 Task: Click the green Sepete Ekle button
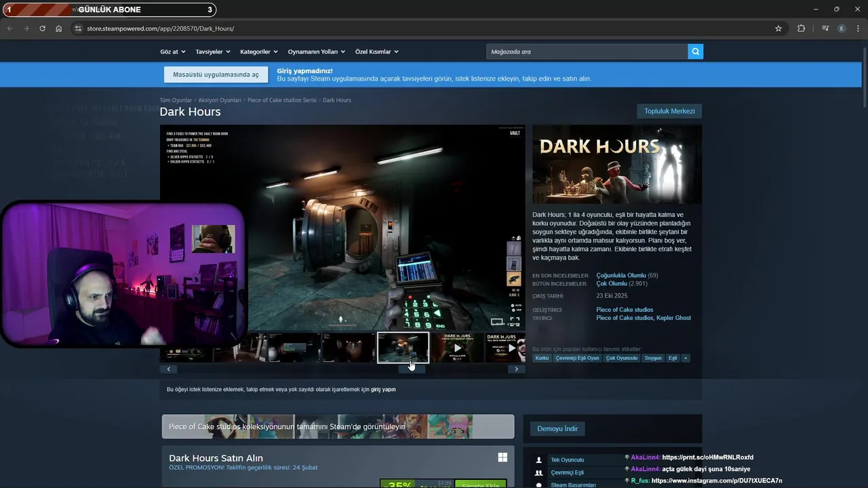pos(479,485)
